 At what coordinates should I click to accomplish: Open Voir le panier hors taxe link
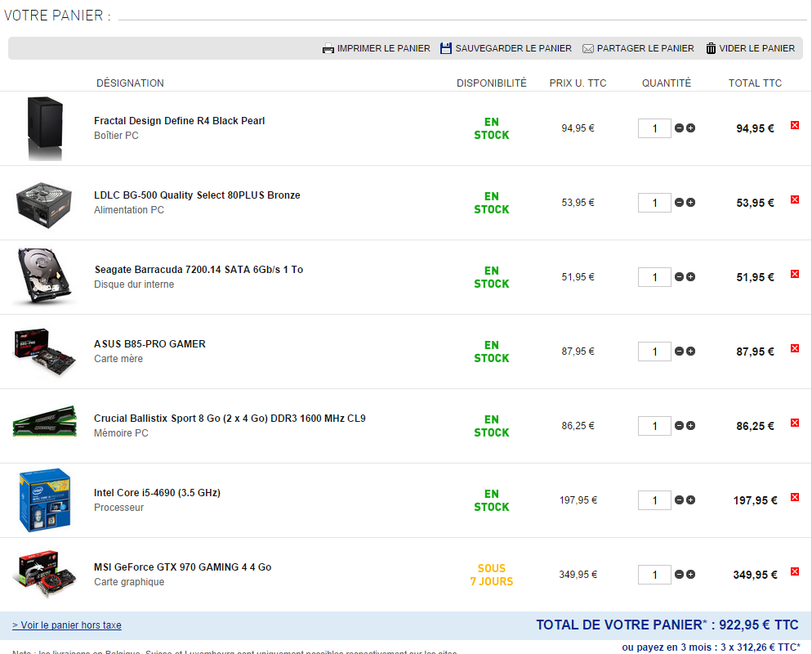[x=67, y=625]
